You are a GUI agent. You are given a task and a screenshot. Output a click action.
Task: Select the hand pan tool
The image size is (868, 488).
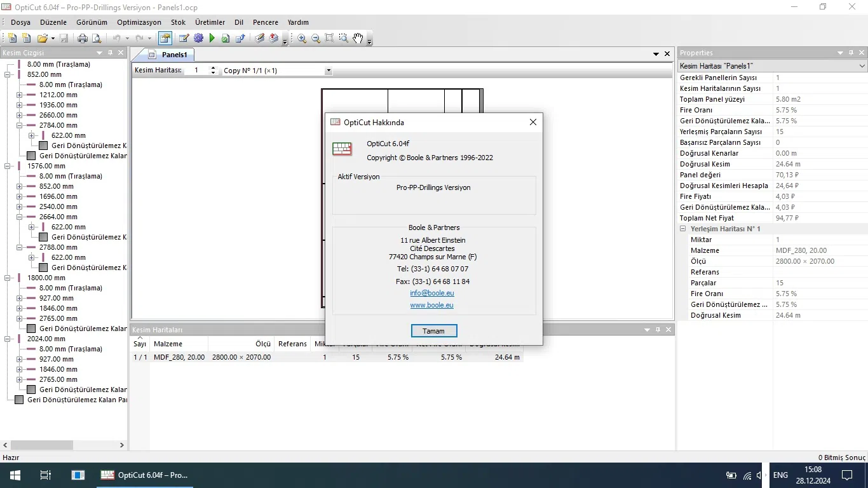click(358, 38)
